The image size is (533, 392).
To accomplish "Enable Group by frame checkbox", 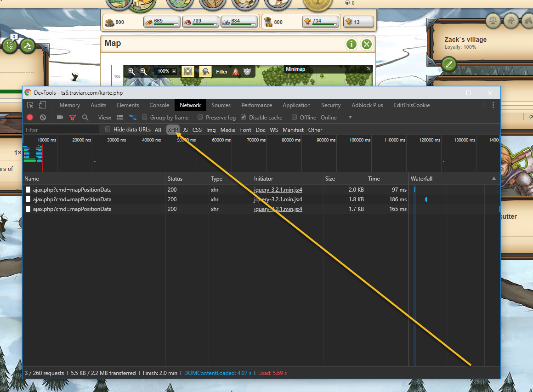I will 144,117.
